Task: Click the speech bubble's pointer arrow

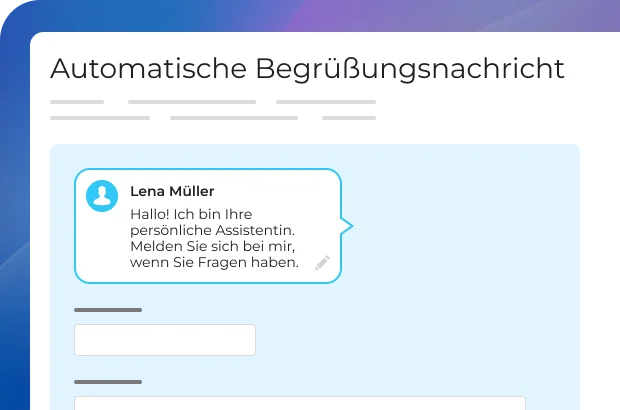Action: pyautogui.click(x=347, y=226)
